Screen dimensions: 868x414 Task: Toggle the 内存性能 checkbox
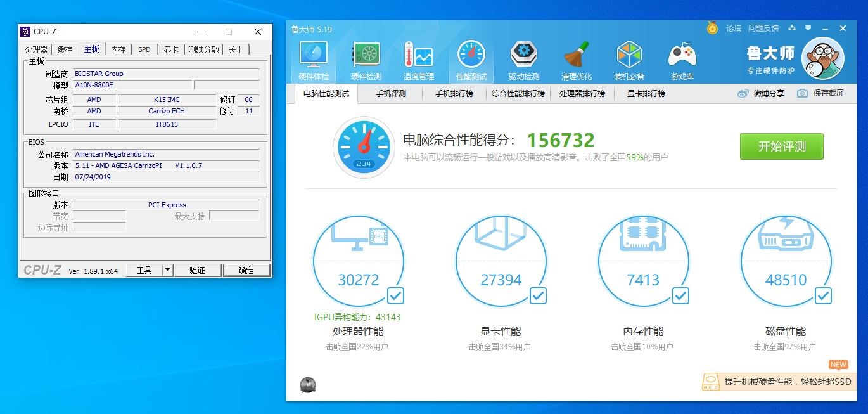tap(680, 295)
